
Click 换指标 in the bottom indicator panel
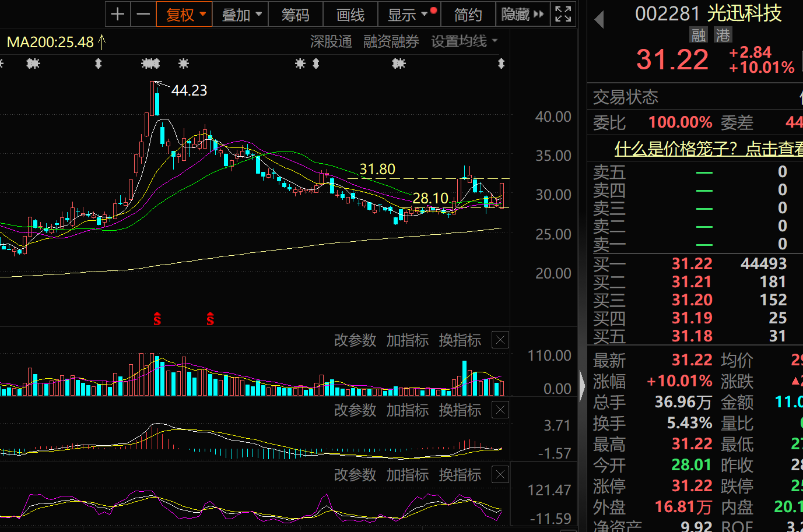click(x=460, y=474)
